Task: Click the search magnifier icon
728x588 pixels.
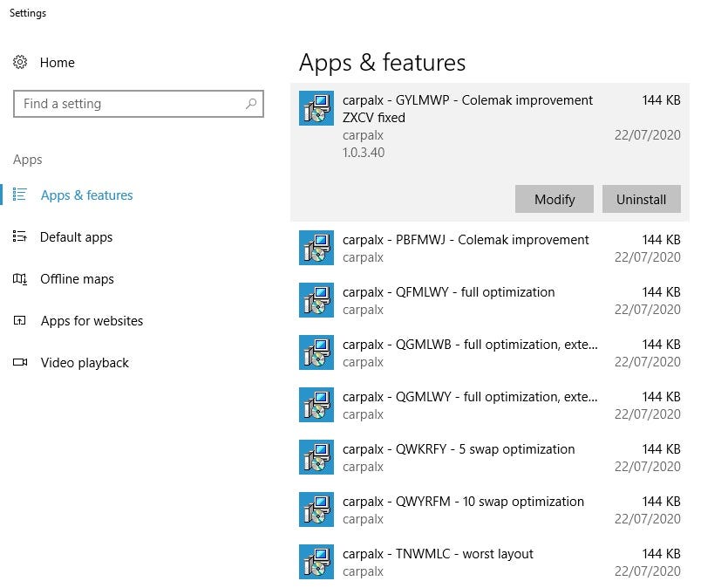Action: click(251, 104)
